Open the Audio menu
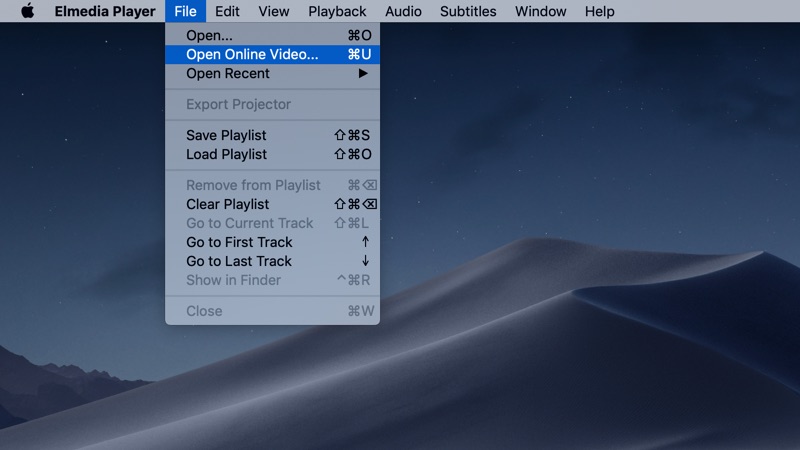Image resolution: width=800 pixels, height=450 pixels. 403,11
